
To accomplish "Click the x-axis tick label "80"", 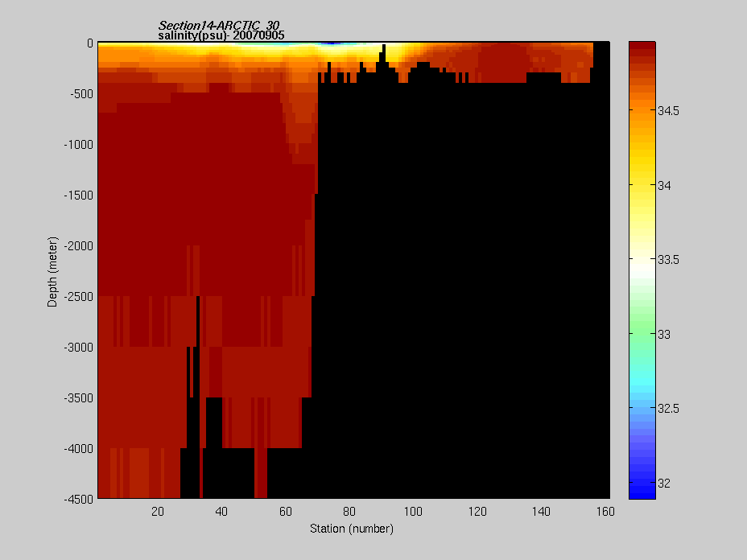I will (x=349, y=512).
